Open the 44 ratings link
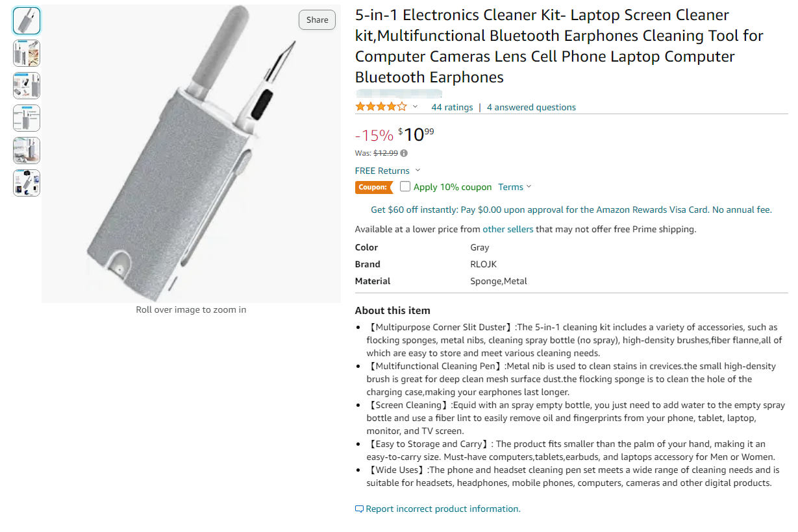798x532 pixels. pyautogui.click(x=452, y=107)
